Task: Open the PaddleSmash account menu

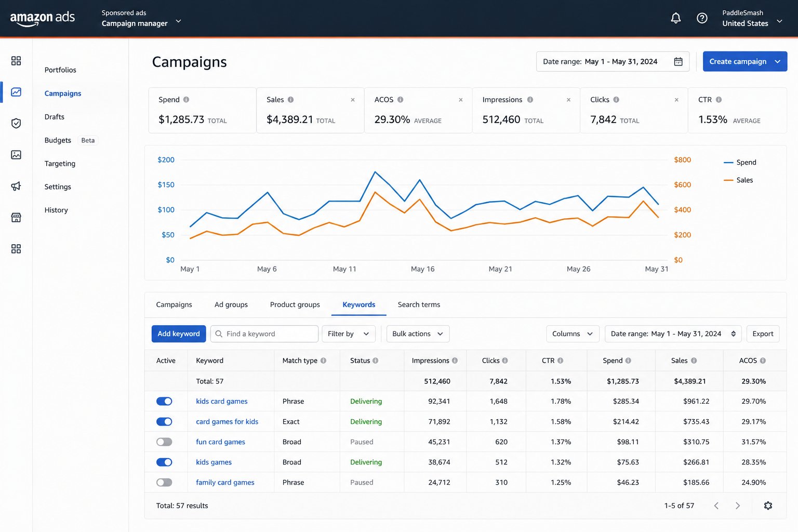Action: (x=752, y=18)
